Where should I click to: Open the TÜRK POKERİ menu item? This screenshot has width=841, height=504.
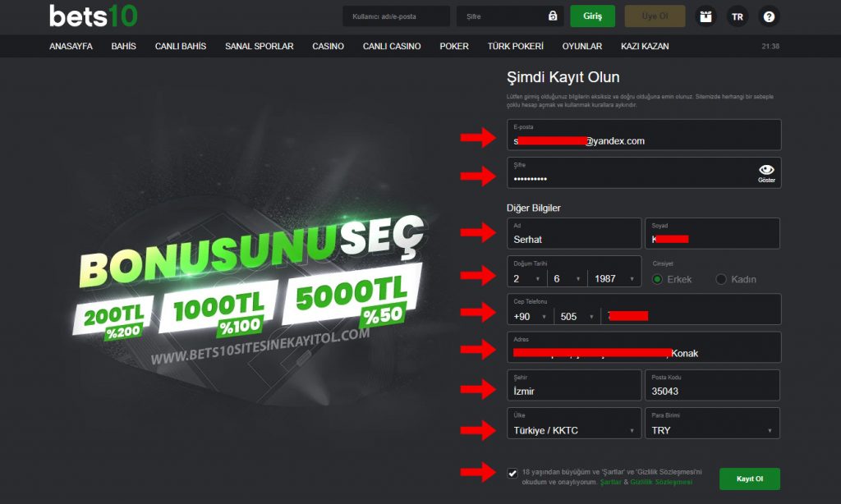pos(515,46)
